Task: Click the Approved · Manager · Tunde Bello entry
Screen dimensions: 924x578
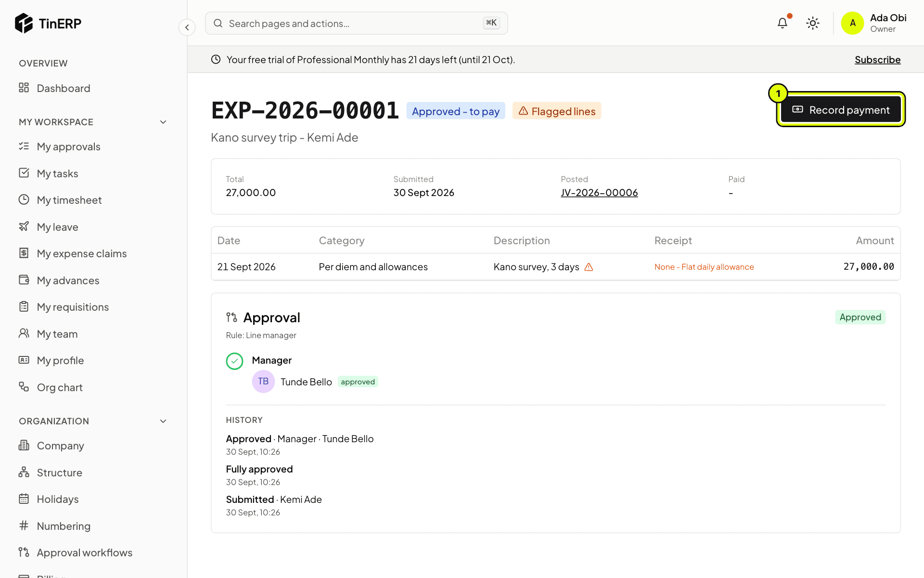Action: pyautogui.click(x=299, y=439)
